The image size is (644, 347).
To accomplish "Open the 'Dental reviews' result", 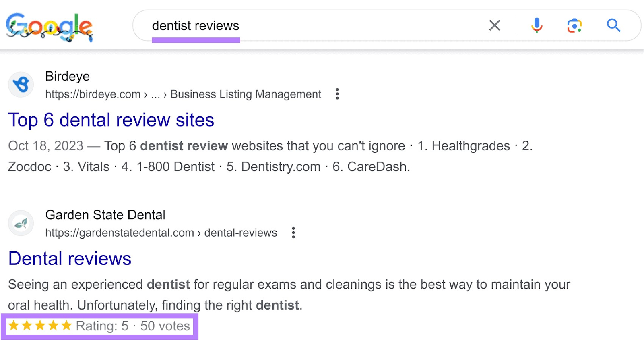I will coord(70,258).
